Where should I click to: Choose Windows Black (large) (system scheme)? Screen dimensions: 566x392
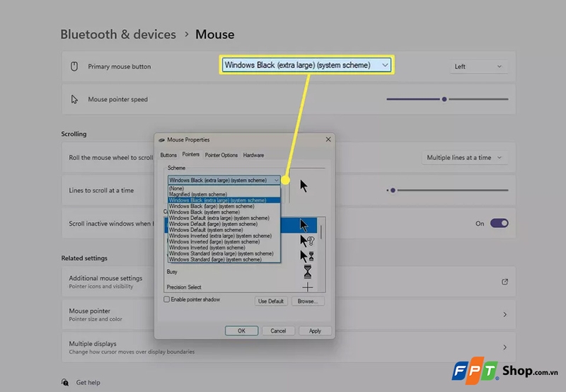point(224,206)
